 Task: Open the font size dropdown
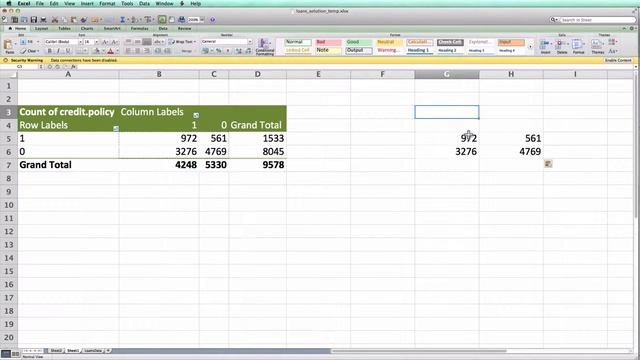pyautogui.click(x=96, y=42)
